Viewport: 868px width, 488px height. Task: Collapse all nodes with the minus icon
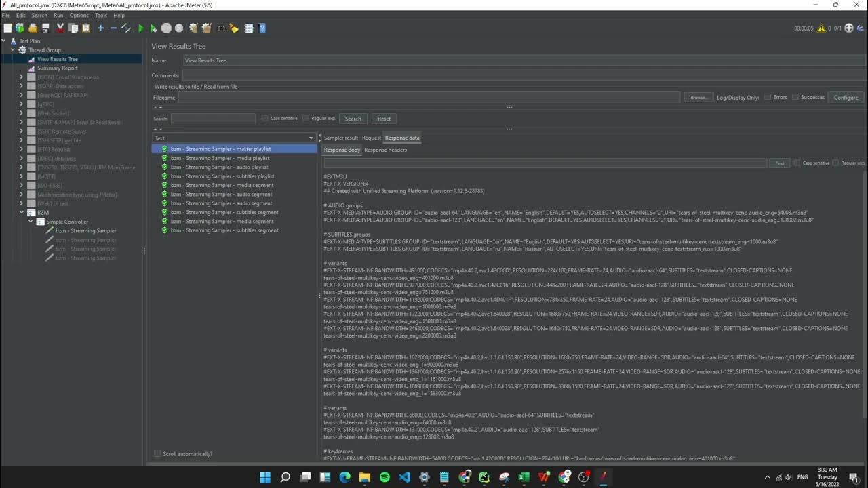point(113,28)
